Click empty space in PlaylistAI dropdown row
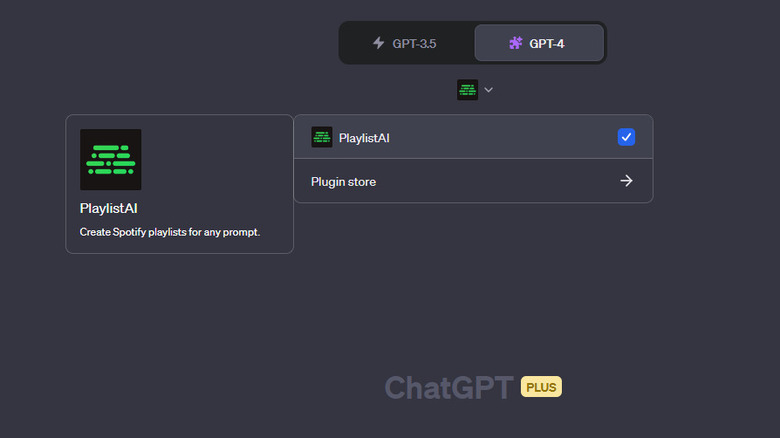780x438 pixels. [500, 137]
